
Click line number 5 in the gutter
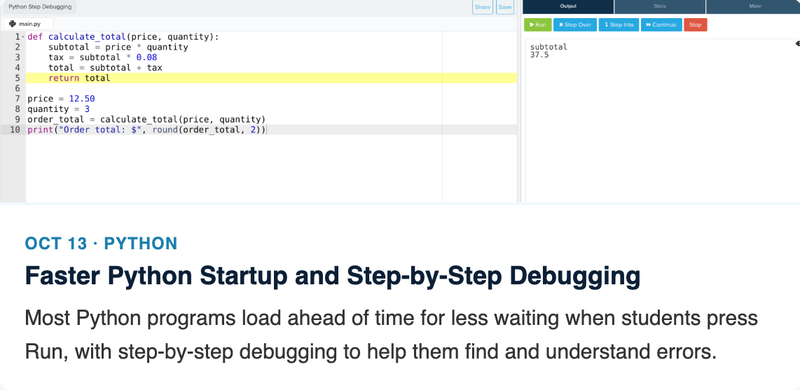[17, 78]
